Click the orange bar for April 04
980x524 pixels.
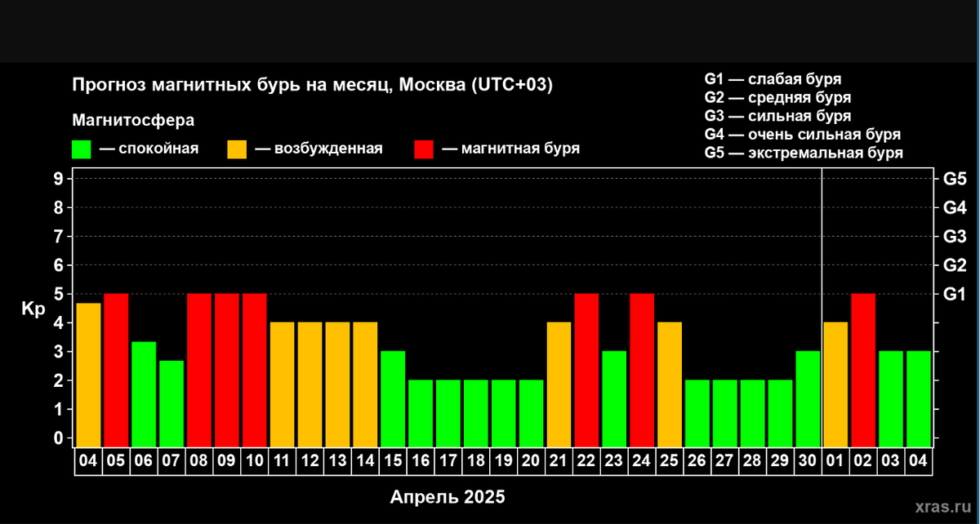88,375
